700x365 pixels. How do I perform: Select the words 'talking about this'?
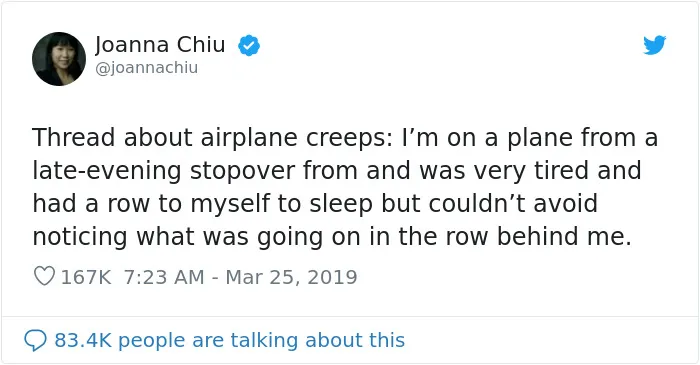click(x=317, y=340)
